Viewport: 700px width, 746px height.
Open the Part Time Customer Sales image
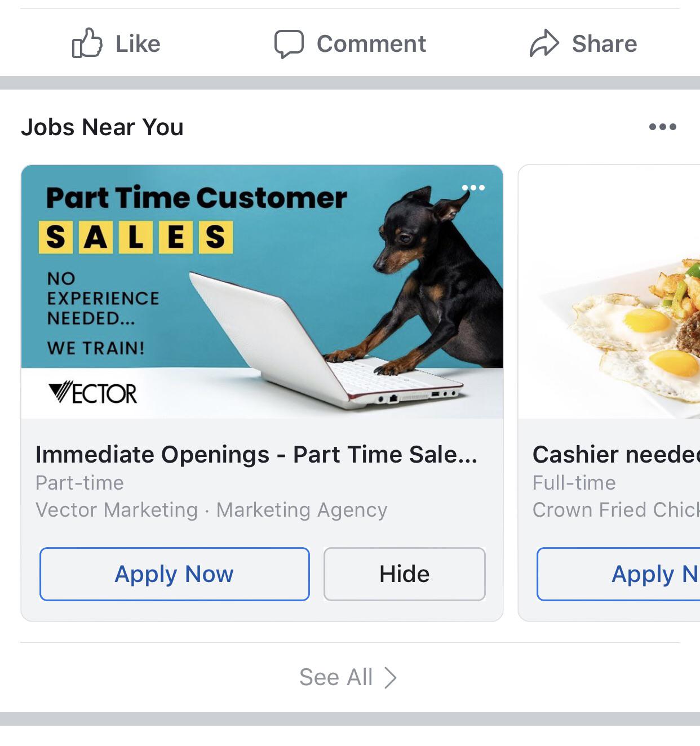point(262,291)
